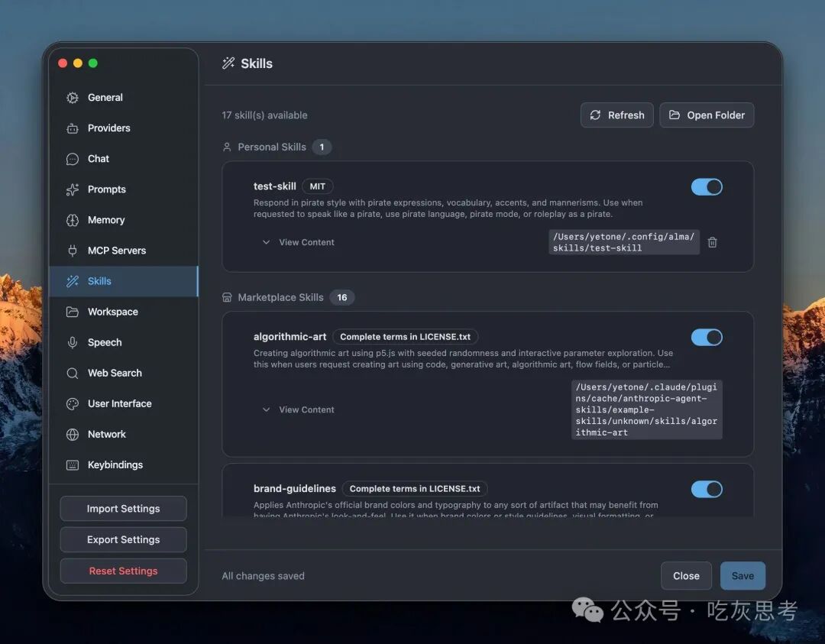Viewport: 825px width, 644px height.
Task: Delete test-skill using the trash icon
Action: [x=713, y=242]
